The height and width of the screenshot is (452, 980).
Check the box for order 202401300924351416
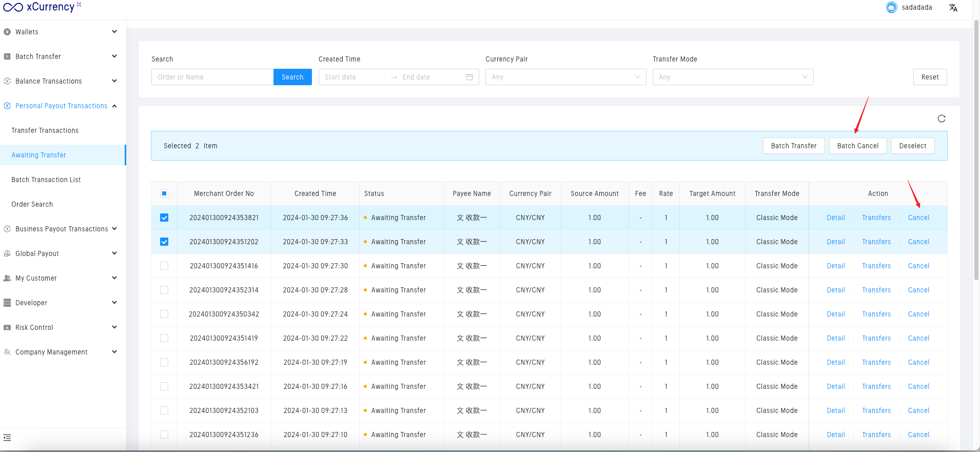tap(164, 266)
